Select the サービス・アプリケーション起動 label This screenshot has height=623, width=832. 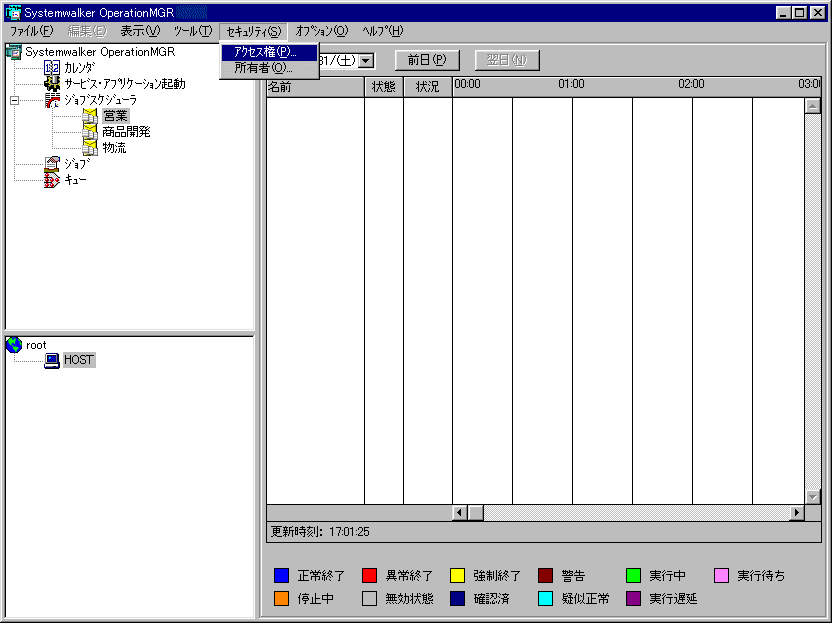click(x=125, y=84)
